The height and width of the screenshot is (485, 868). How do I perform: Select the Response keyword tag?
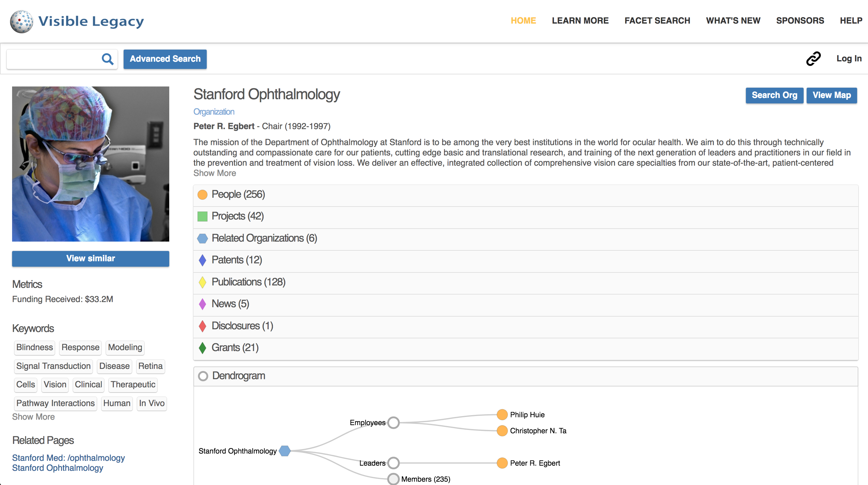pyautogui.click(x=80, y=347)
